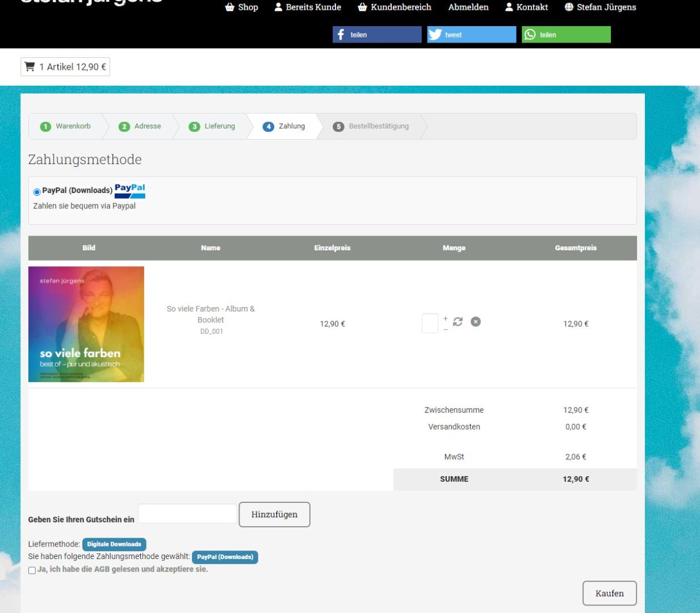Click the MwSt value 2,06 €
The image size is (700, 613).
pyautogui.click(x=576, y=457)
